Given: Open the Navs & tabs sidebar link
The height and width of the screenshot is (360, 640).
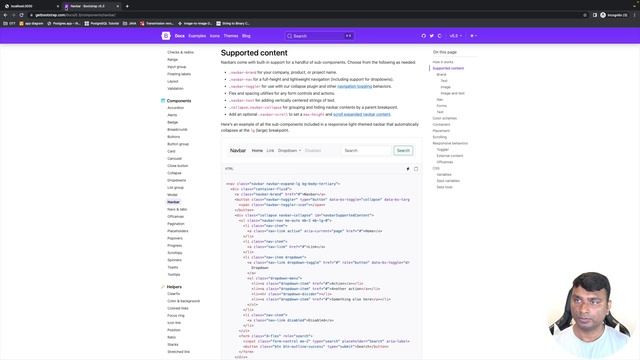Looking at the screenshot, I should [177, 209].
